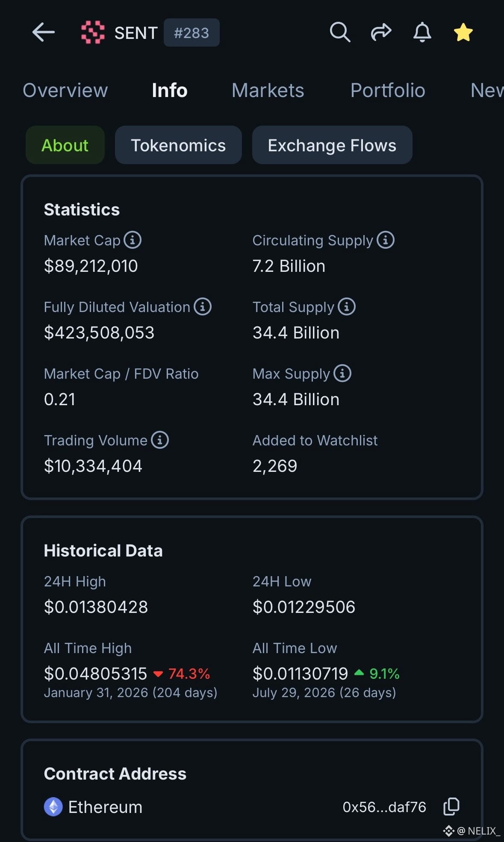Go to the Portfolio tab
This screenshot has width=504, height=842.
(388, 90)
